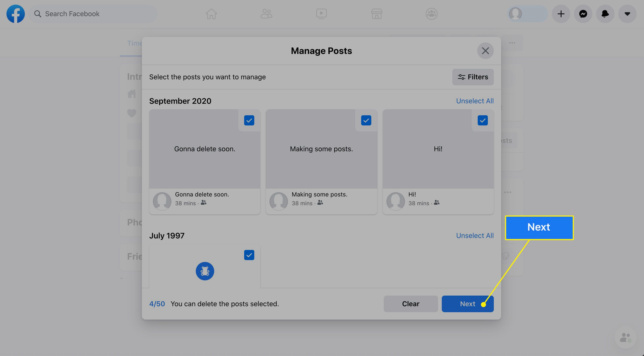Click the Friends/People icon in navigation
The width and height of the screenshot is (644, 356).
pos(266,14)
